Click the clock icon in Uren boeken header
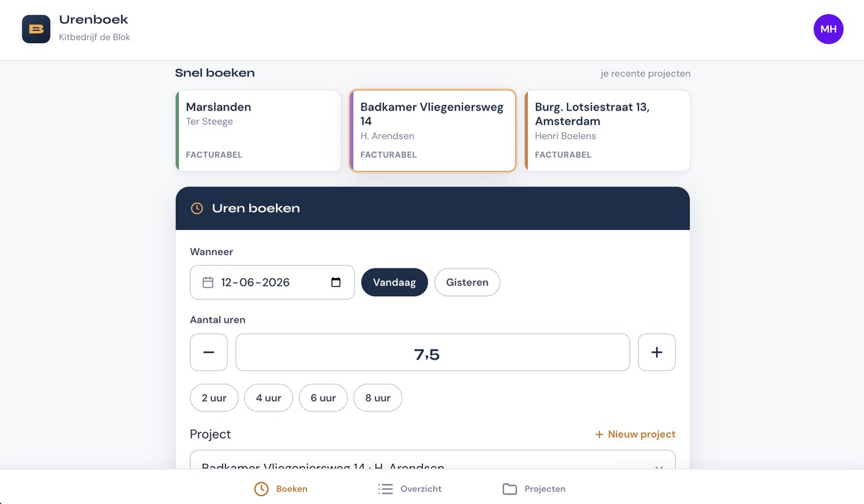This screenshot has height=504, width=864. 196,208
